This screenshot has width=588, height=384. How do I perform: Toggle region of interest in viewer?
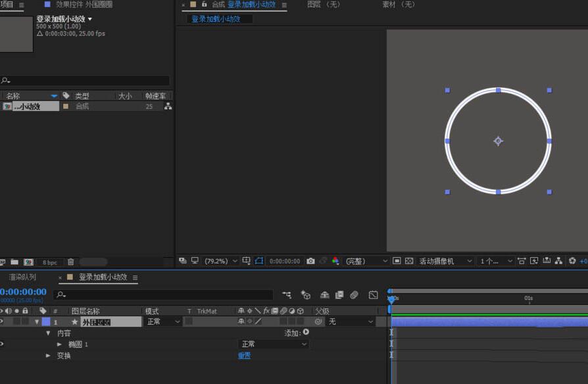point(397,261)
